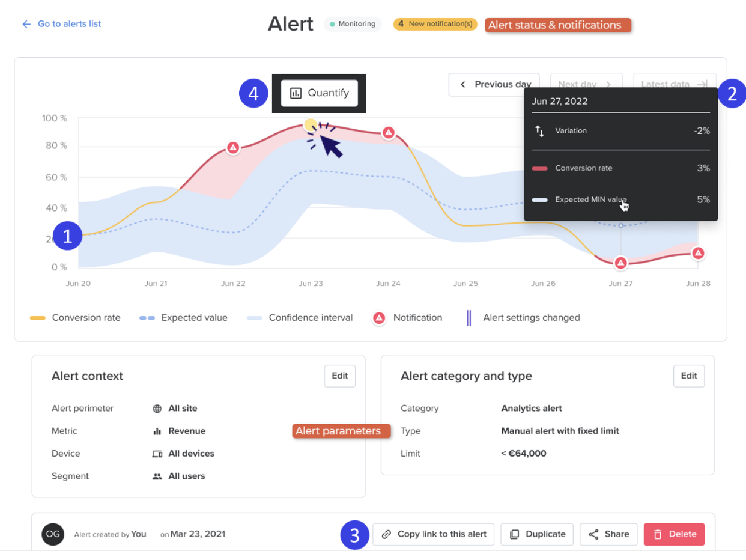Viewport: 746px width, 560px height.
Task: Go to Previous day of data
Action: [494, 84]
